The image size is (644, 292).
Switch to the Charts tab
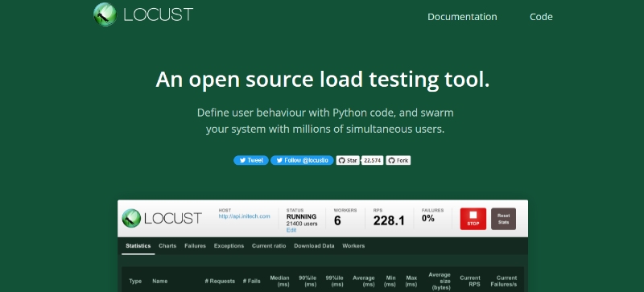pyautogui.click(x=167, y=245)
